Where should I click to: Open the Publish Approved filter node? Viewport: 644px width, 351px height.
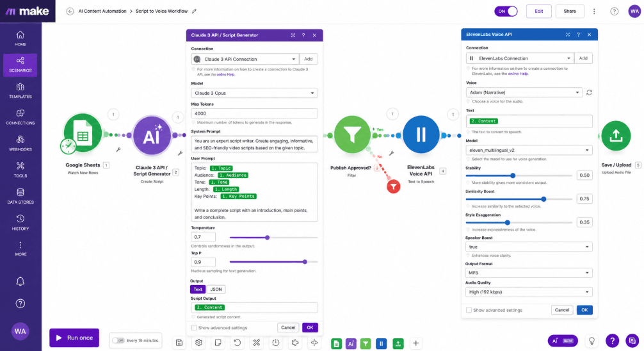click(x=352, y=135)
